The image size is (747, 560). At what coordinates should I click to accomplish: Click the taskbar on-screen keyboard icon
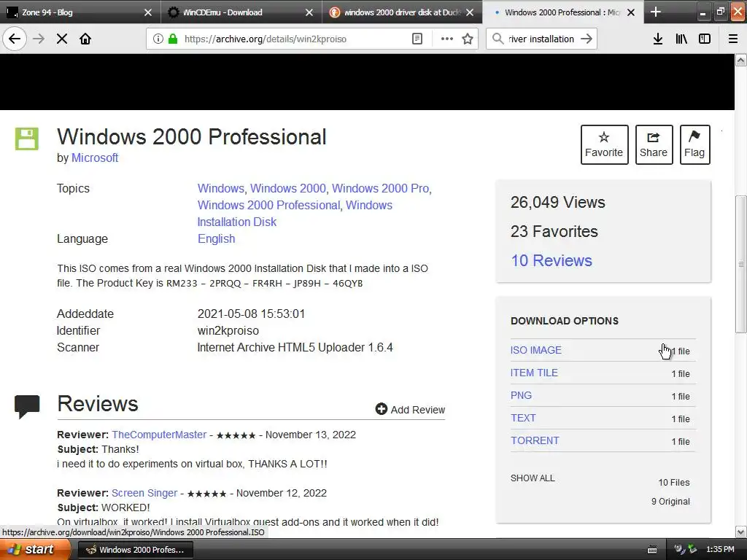pos(652,550)
